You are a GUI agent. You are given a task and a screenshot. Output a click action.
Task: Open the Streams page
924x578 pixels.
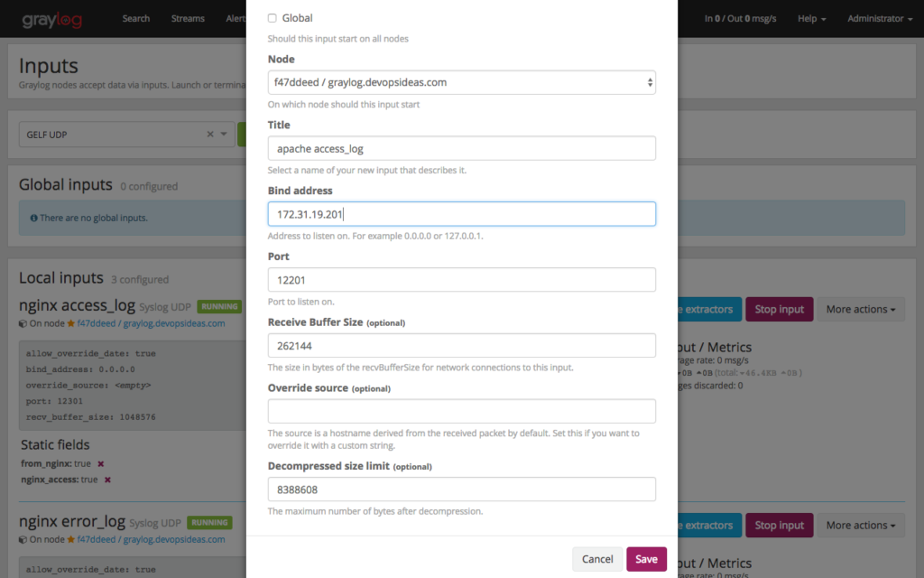point(188,18)
